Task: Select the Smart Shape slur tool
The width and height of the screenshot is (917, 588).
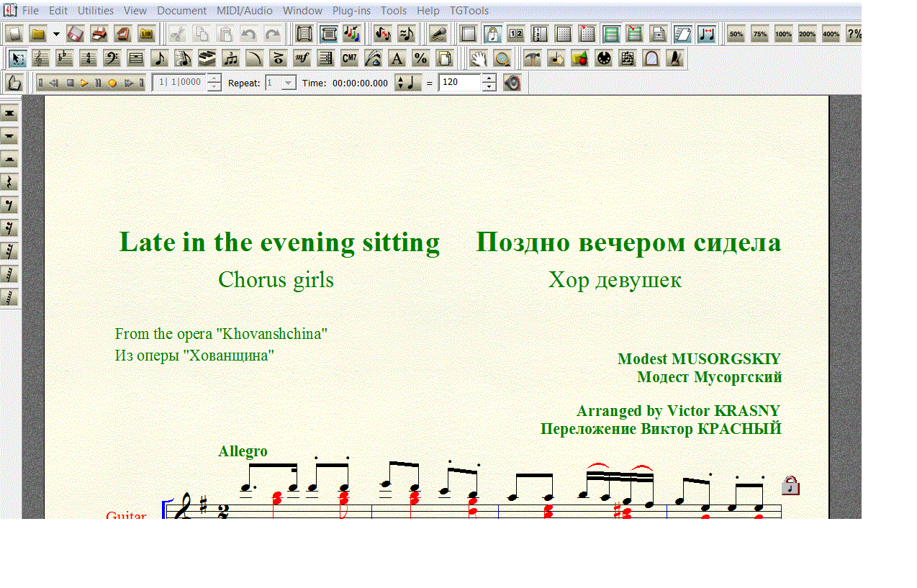Action: click(x=254, y=58)
